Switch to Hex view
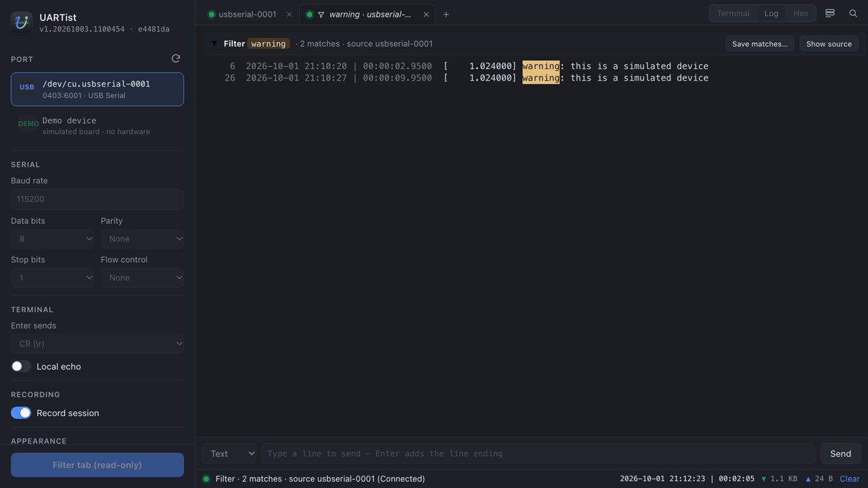Image resolution: width=868 pixels, height=488 pixels. pyautogui.click(x=800, y=13)
